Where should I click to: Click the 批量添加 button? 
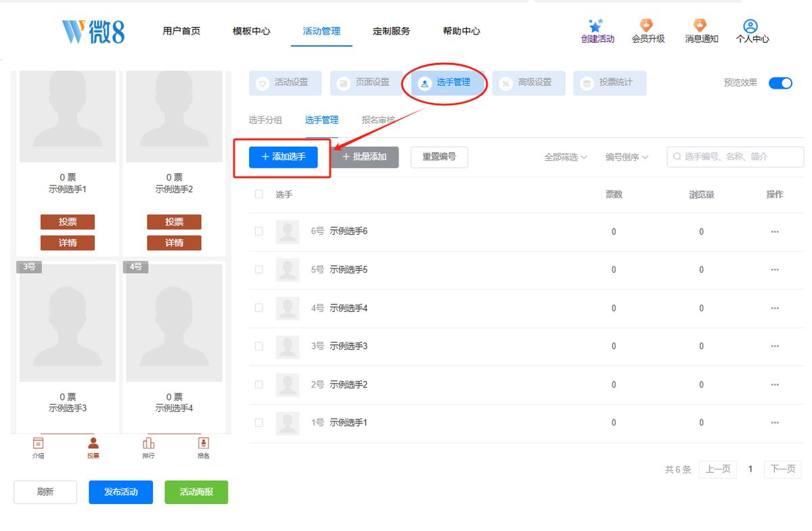tap(364, 157)
